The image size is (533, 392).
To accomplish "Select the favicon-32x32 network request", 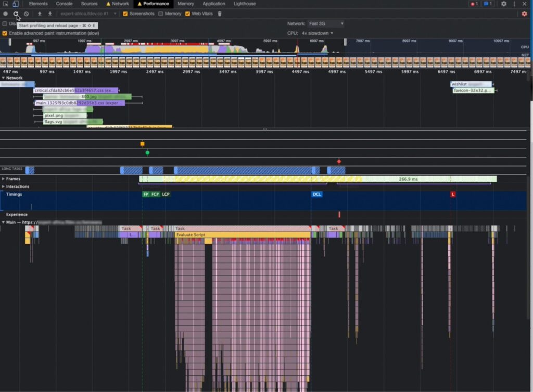I will click(x=473, y=91).
